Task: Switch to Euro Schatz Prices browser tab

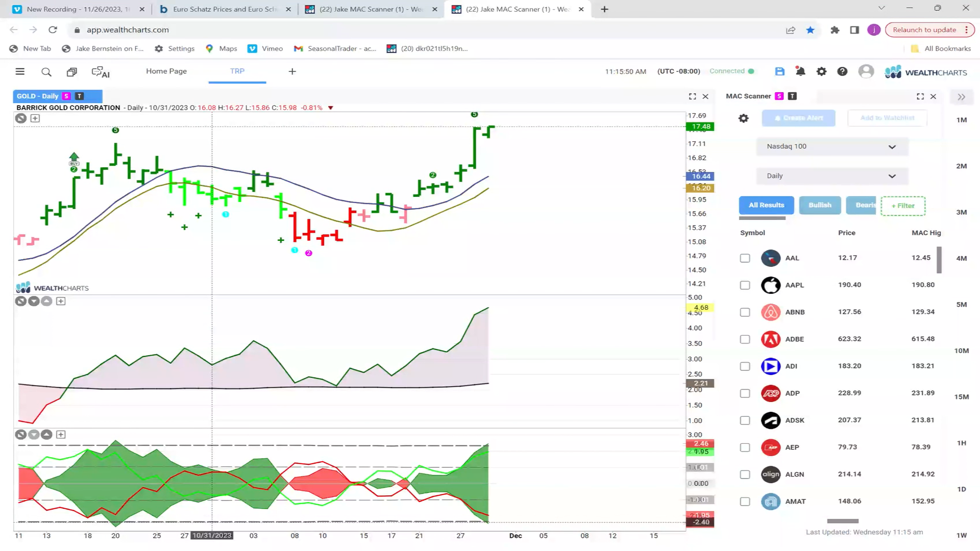Action: pos(225,9)
